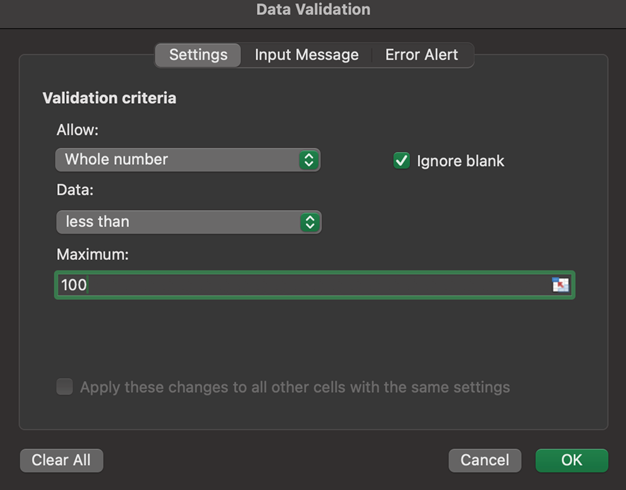Click the Maximum: label
This screenshot has width=626, height=490.
point(93,254)
